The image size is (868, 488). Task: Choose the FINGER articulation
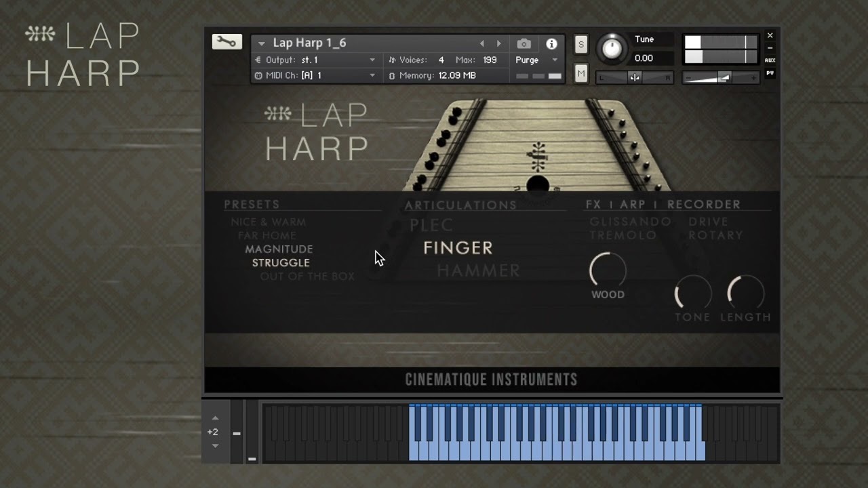(x=458, y=248)
